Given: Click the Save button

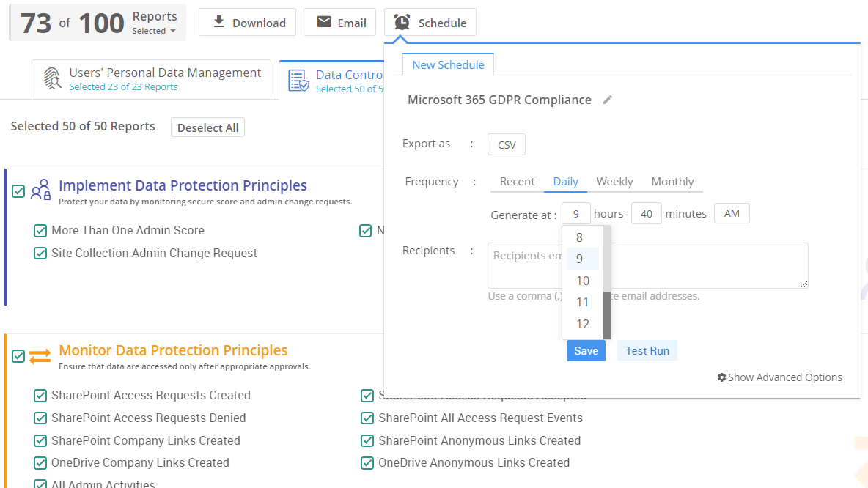Looking at the screenshot, I should point(586,350).
